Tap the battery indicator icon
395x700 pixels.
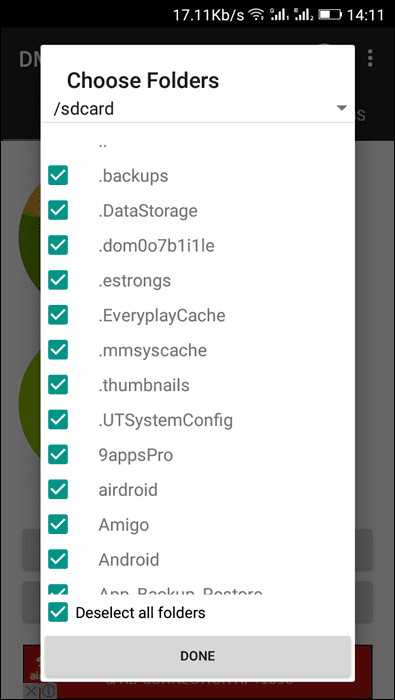click(x=330, y=15)
